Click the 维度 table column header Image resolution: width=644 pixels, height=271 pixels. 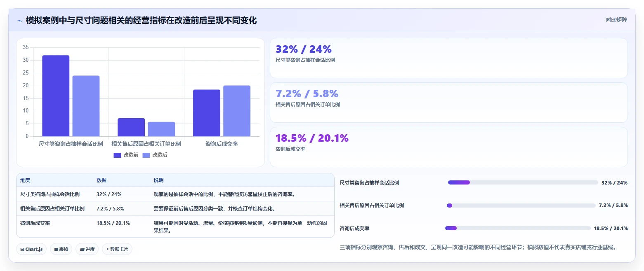click(x=25, y=180)
